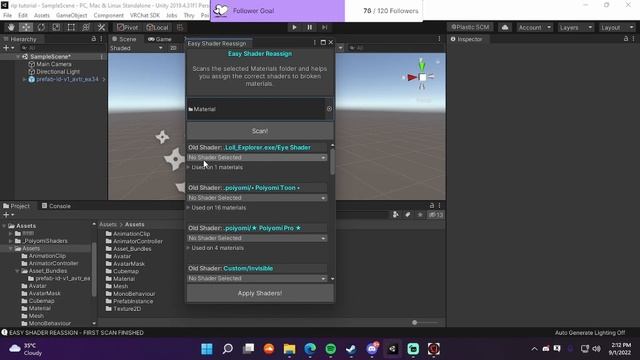Switch to the Console tab
640x360 pixels.
point(56,206)
